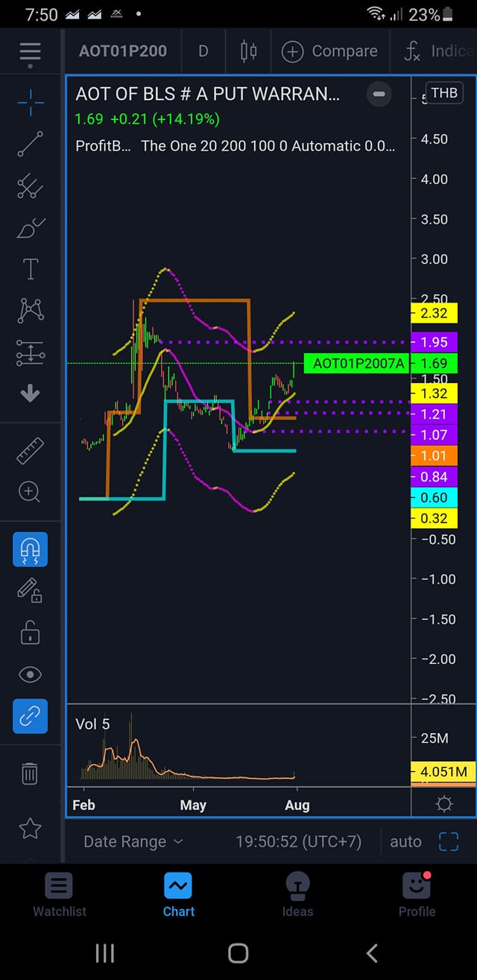Toggle the drawing sync link button
477x980 pixels.
30,715
